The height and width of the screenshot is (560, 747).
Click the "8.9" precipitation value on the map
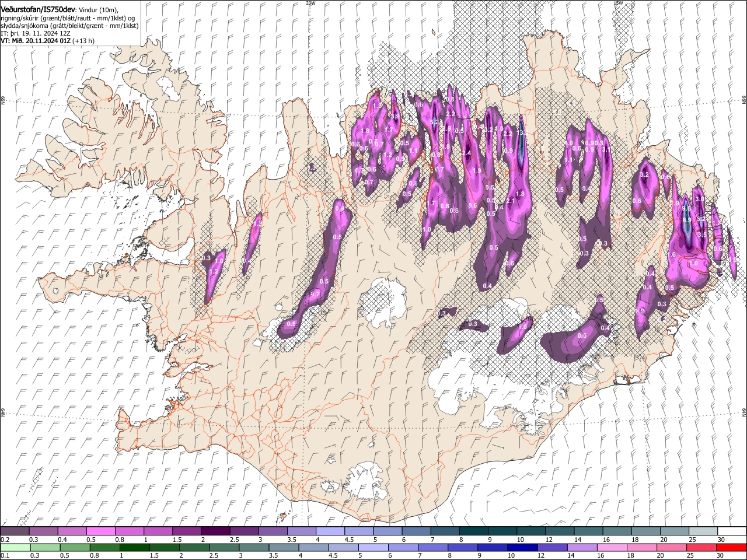687,220
